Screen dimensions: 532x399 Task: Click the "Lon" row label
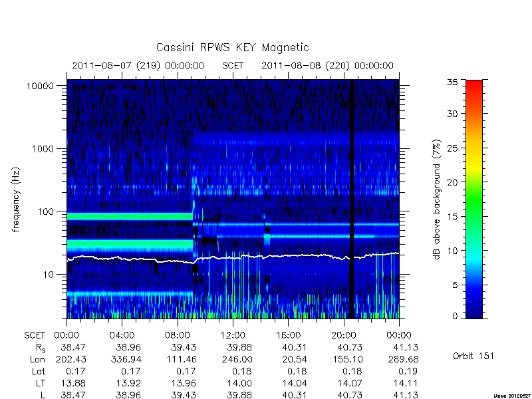pos(38,359)
